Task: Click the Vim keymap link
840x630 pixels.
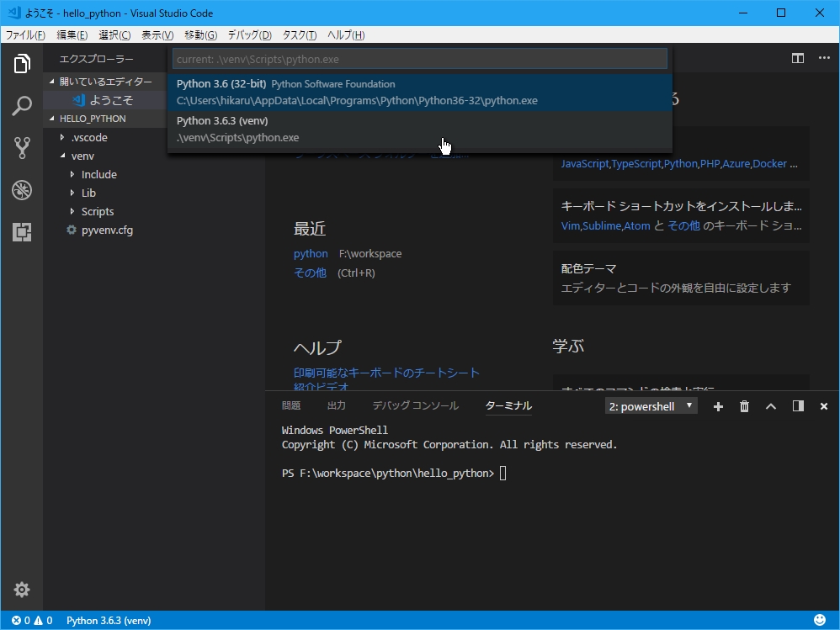Action: (x=571, y=226)
